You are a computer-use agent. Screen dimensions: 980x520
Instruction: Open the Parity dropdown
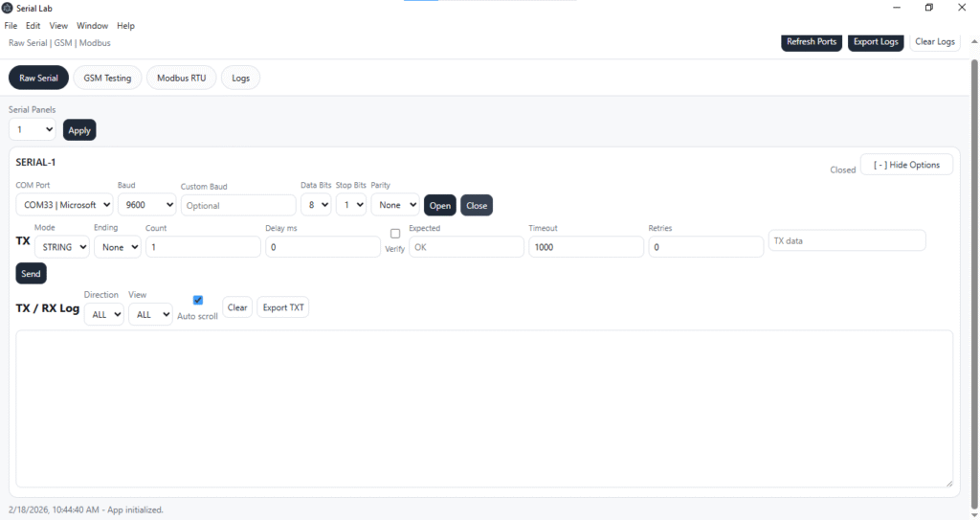[394, 205]
